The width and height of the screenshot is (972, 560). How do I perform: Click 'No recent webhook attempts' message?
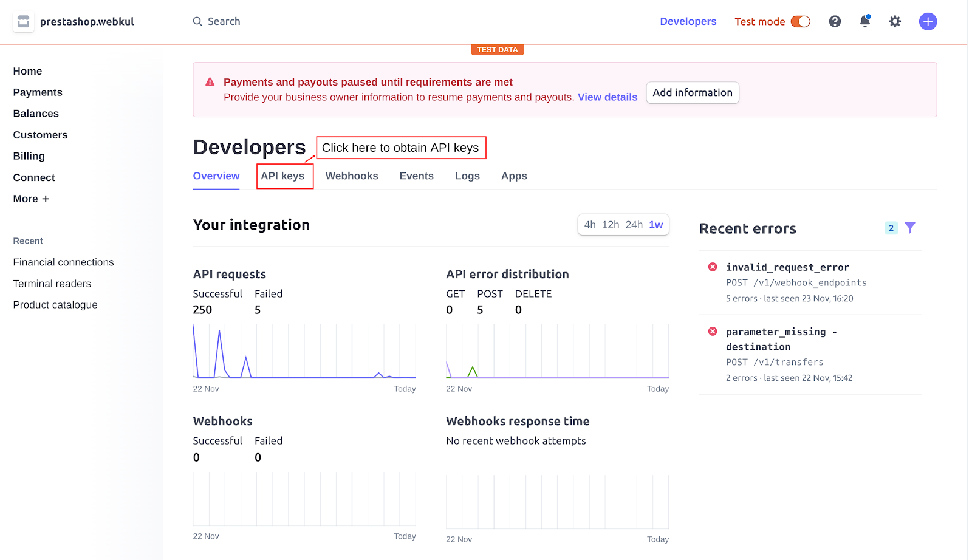click(x=516, y=441)
